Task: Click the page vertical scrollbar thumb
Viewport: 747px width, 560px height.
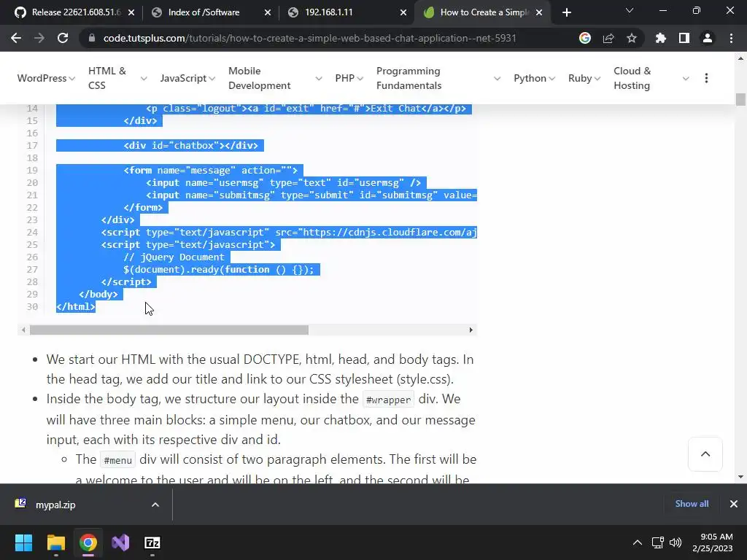Action: pyautogui.click(x=740, y=99)
